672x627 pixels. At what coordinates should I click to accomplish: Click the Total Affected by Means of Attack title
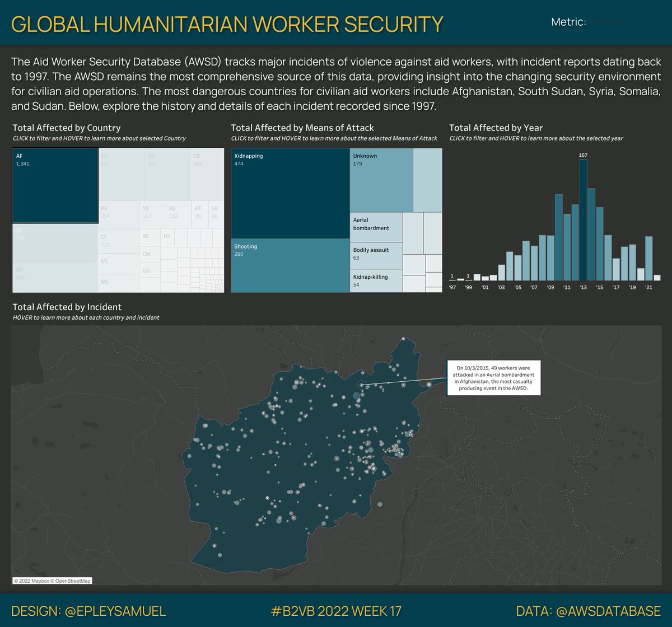click(302, 128)
